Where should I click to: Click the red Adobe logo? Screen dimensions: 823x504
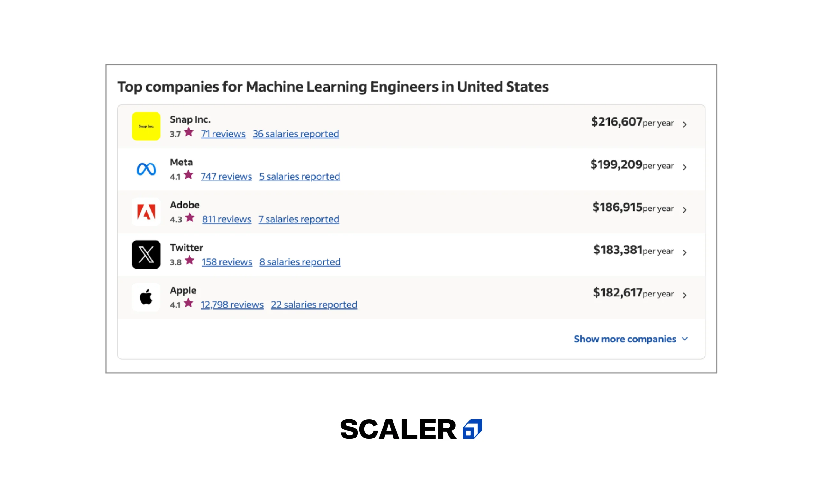tap(146, 212)
